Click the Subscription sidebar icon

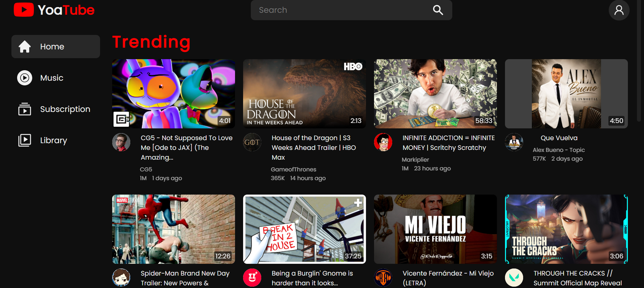[x=25, y=109]
